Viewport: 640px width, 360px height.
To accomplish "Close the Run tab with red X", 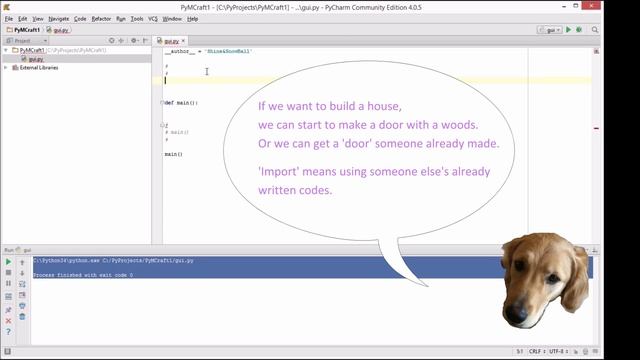I will pyautogui.click(x=8, y=321).
